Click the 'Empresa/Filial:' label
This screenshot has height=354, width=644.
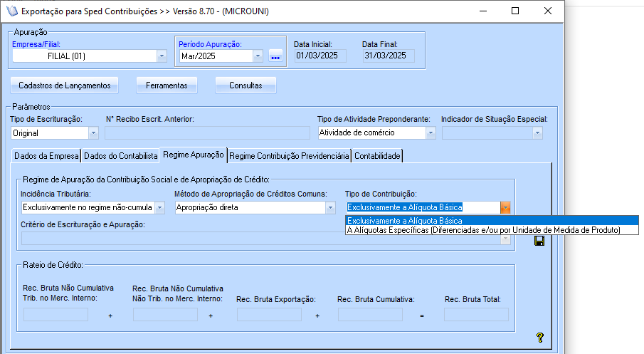[36, 44]
